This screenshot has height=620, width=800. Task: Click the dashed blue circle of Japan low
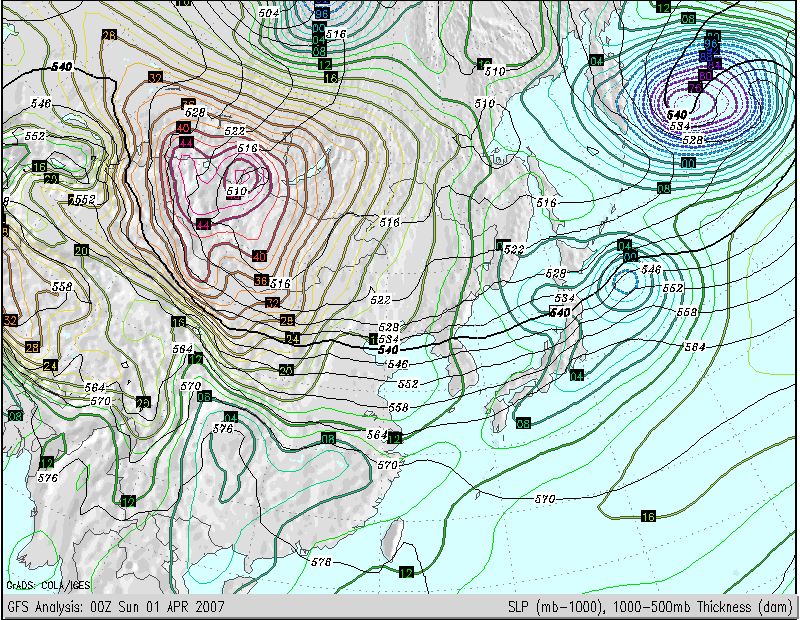(626, 282)
